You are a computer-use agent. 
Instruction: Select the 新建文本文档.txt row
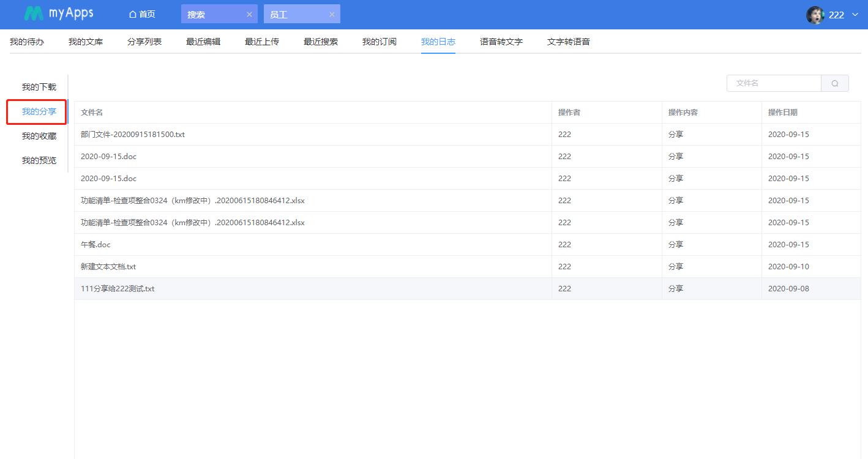pyautogui.click(x=108, y=267)
